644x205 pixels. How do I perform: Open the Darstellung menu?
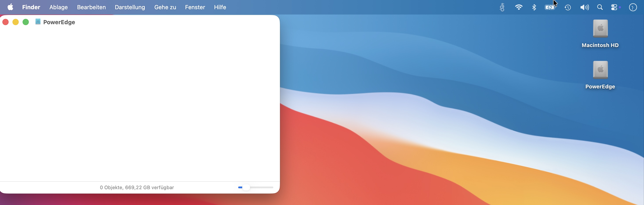click(130, 7)
